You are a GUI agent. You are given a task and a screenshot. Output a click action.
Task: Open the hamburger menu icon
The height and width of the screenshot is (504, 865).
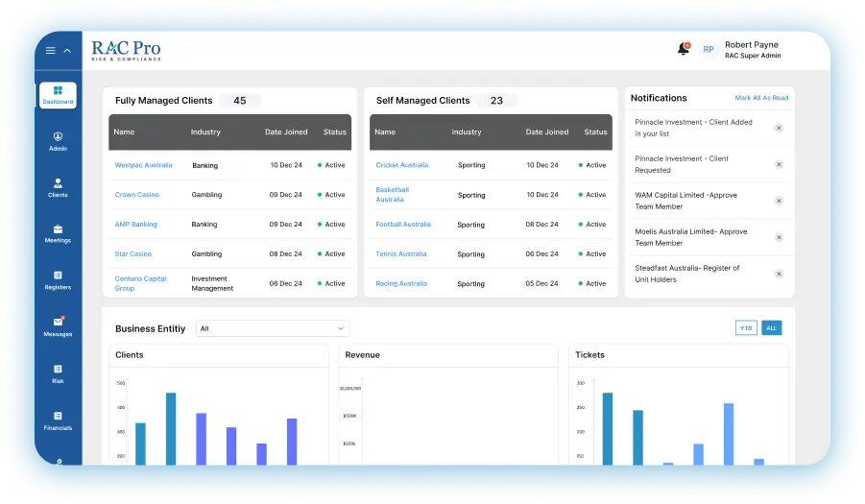click(x=50, y=51)
